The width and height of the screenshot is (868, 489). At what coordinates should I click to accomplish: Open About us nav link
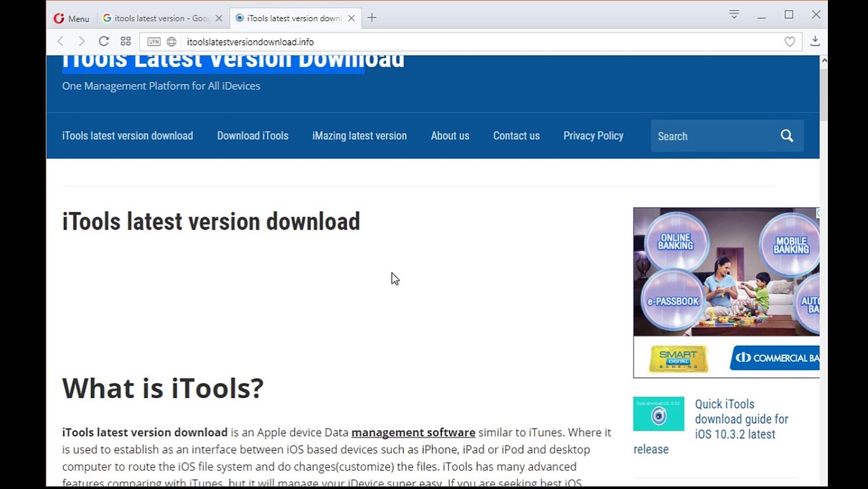coord(450,136)
